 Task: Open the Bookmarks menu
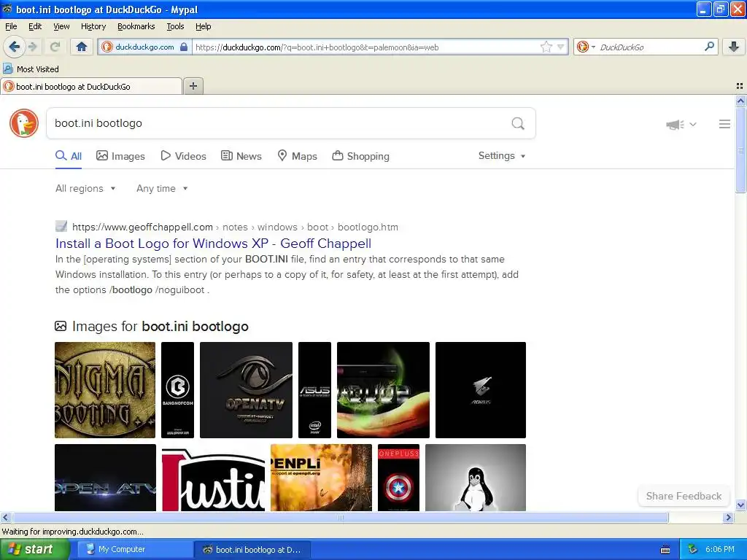coord(136,27)
